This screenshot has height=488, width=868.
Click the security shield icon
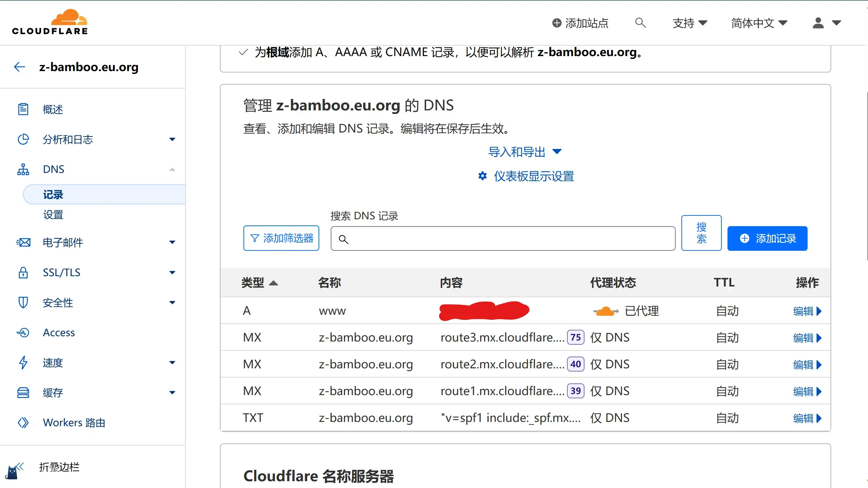(22, 303)
